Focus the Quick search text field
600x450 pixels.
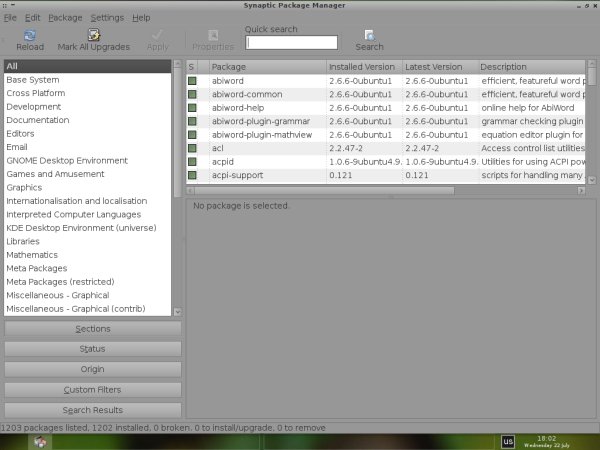[x=291, y=43]
